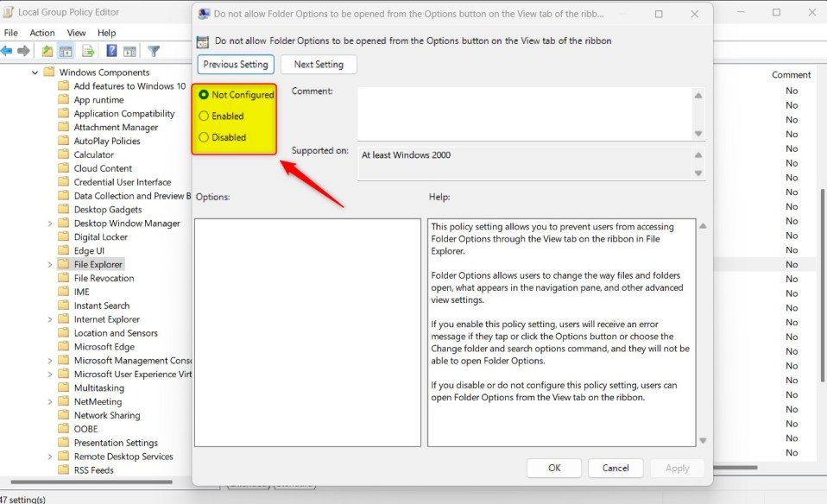Expand the Remote Desktop Services node
Screen dimensions: 827x504
click(50, 456)
